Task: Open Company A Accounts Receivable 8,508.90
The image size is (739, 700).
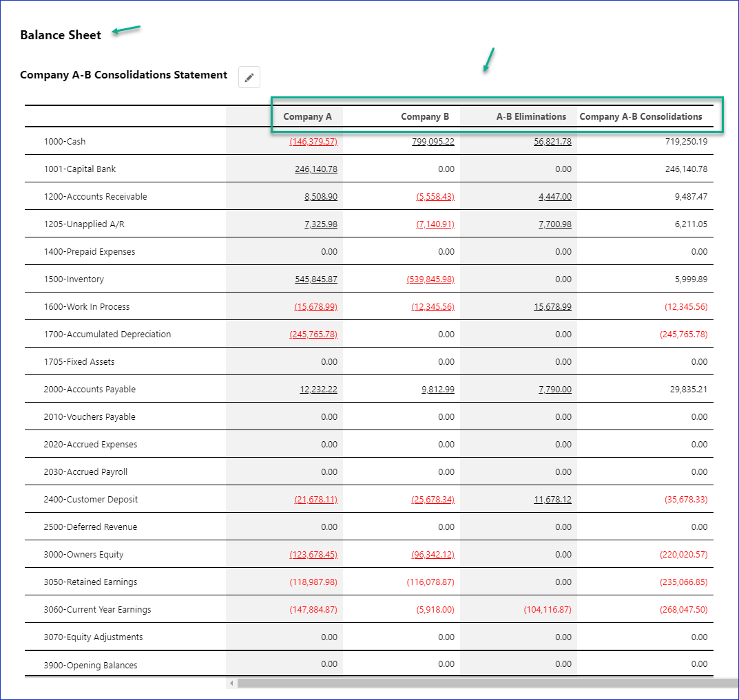Action: coord(320,197)
